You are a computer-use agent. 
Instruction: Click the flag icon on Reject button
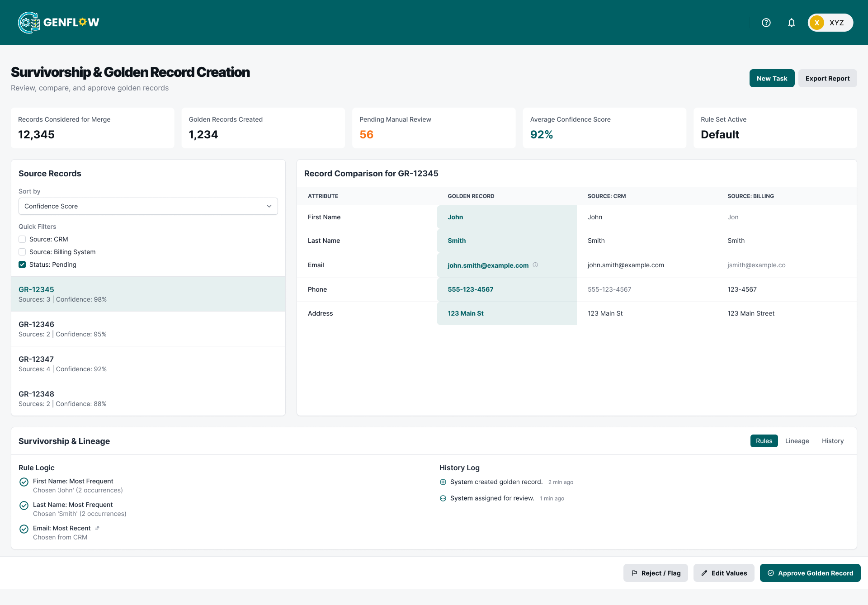click(x=634, y=573)
